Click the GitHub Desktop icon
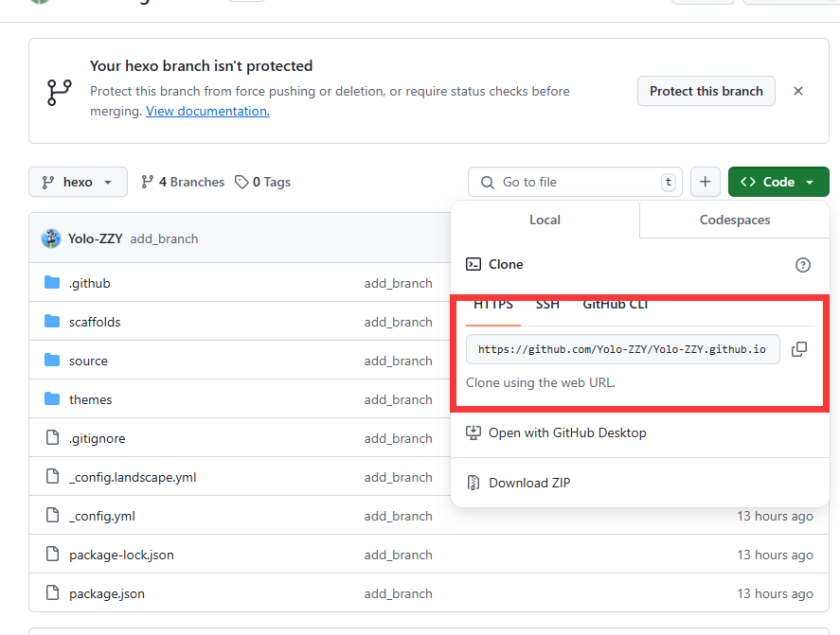The height and width of the screenshot is (635, 840). [x=474, y=432]
